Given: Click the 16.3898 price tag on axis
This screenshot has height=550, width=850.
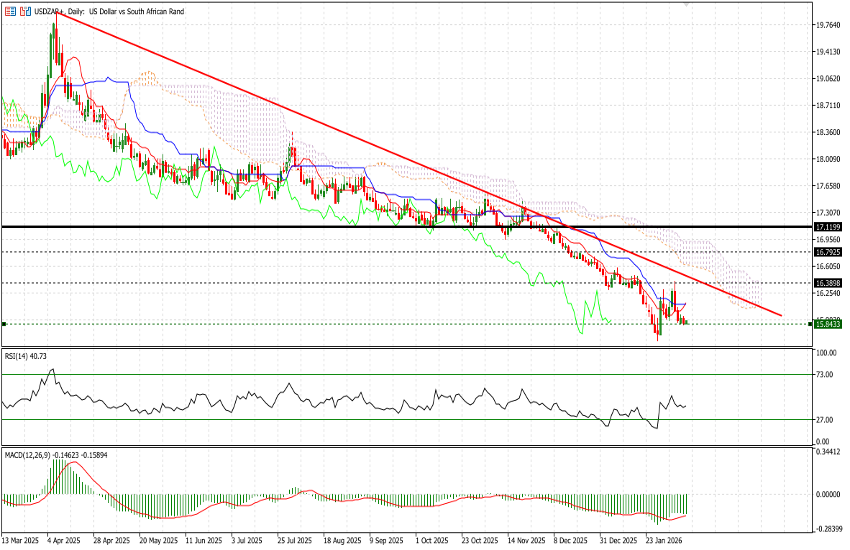Looking at the screenshot, I should coord(826,284).
